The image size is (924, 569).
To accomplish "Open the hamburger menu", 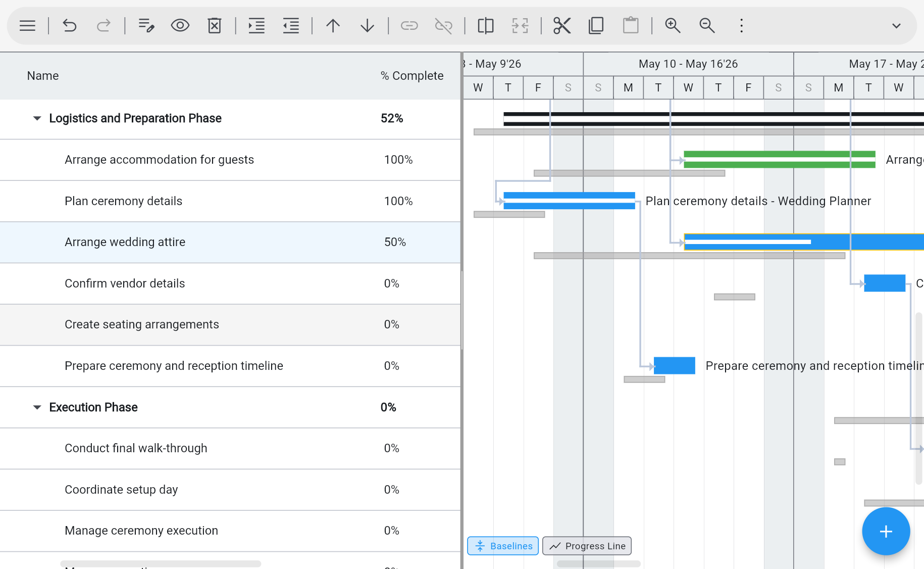I will [27, 25].
